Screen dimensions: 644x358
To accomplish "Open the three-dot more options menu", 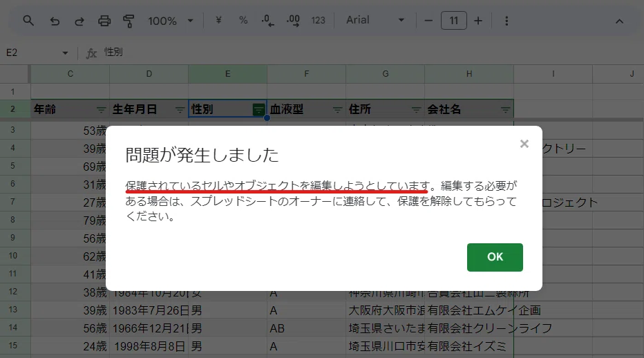I will [x=506, y=21].
